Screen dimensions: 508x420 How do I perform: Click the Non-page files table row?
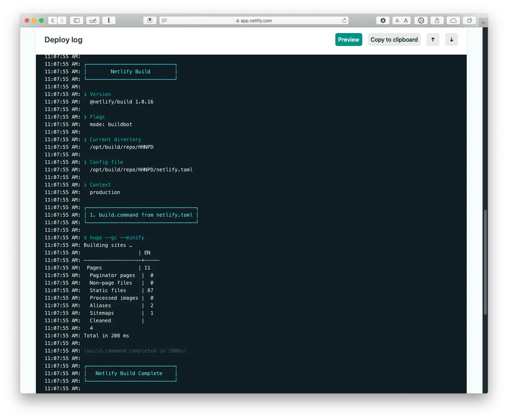121,283
